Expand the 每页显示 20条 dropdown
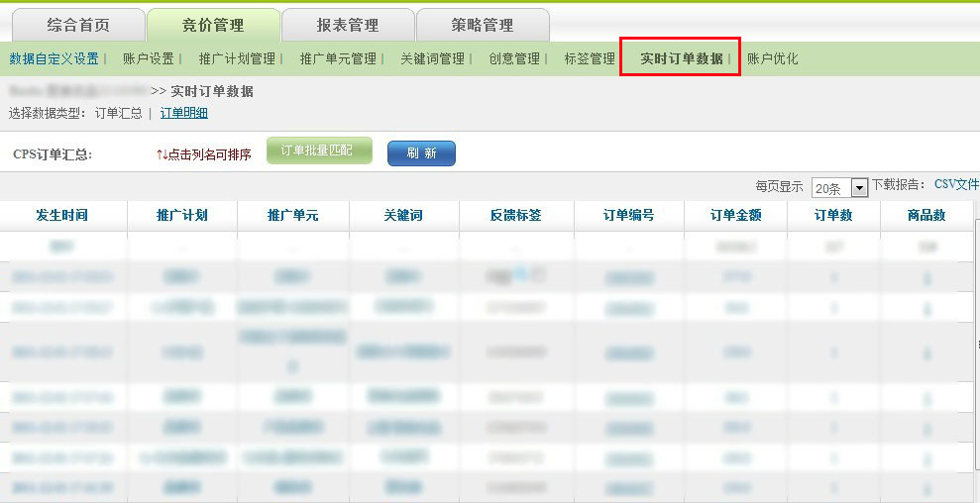Image resolution: width=980 pixels, height=503 pixels. click(x=858, y=187)
